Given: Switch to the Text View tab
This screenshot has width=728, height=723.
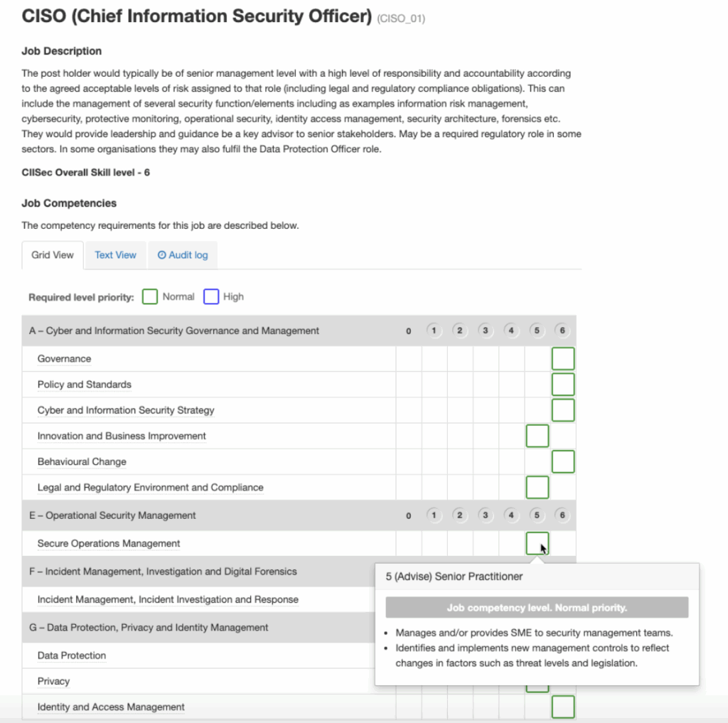Looking at the screenshot, I should (x=115, y=255).
